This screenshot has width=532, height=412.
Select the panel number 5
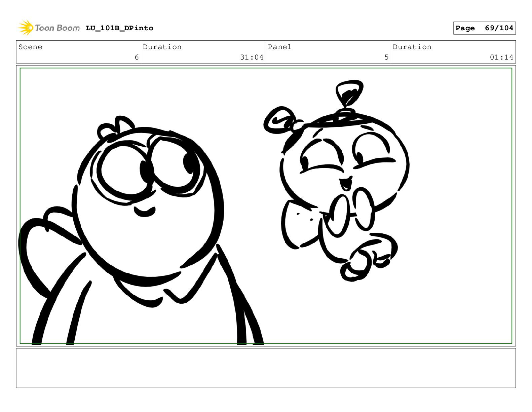(386, 58)
